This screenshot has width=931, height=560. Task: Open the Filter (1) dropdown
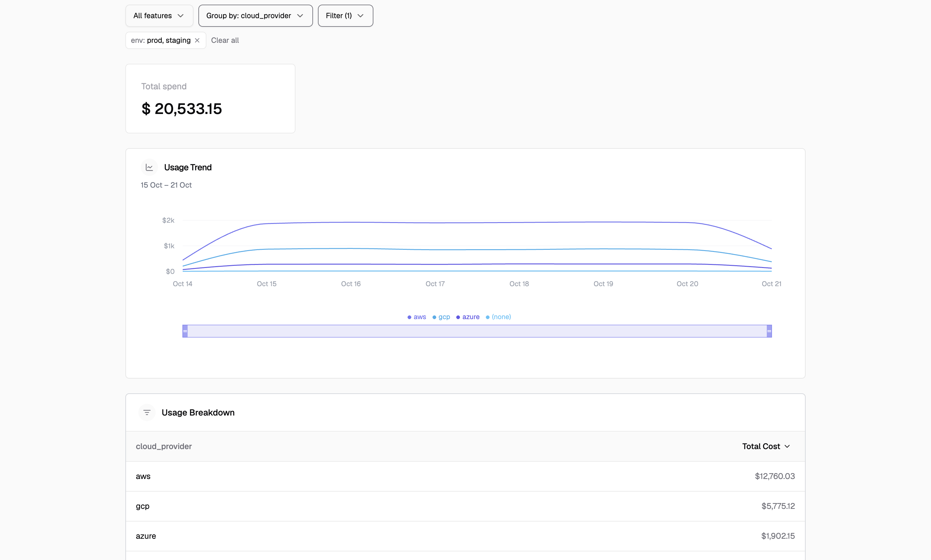click(345, 15)
